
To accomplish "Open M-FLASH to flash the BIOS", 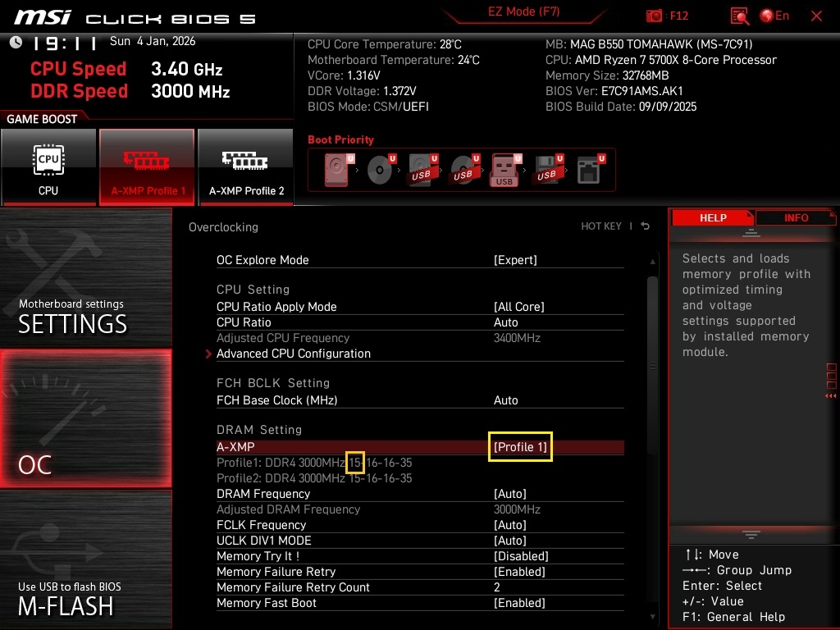I will pos(85,559).
